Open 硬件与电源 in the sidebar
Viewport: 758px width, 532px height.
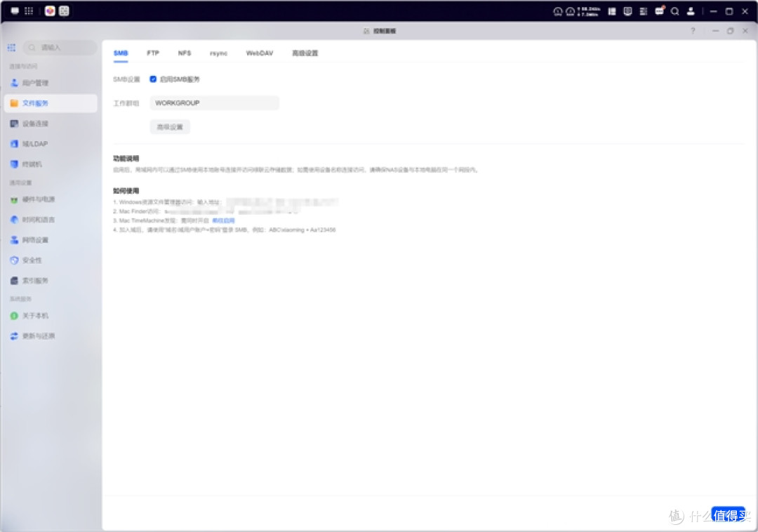coord(51,199)
